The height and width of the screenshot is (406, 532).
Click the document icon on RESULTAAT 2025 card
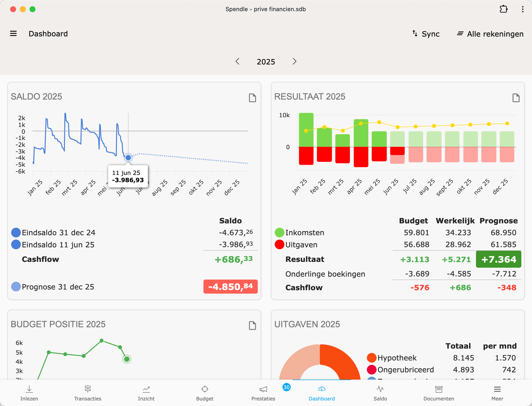[x=516, y=98]
